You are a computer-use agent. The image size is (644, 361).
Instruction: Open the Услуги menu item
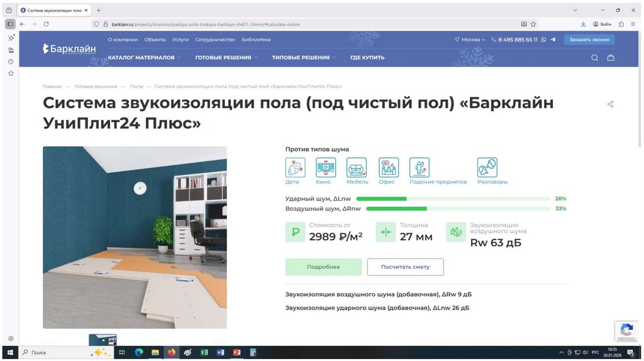[180, 40]
